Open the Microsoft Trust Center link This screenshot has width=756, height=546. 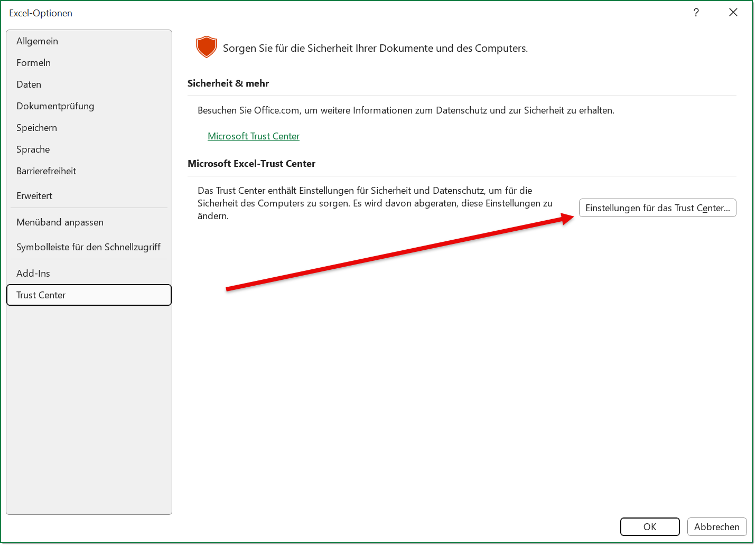[x=254, y=136]
